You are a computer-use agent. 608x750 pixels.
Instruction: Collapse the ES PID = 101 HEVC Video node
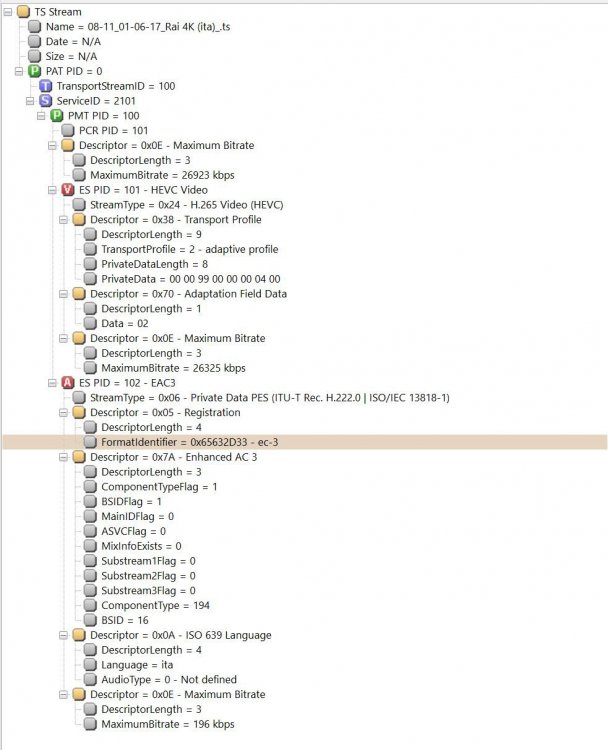pyautogui.click(x=52, y=190)
